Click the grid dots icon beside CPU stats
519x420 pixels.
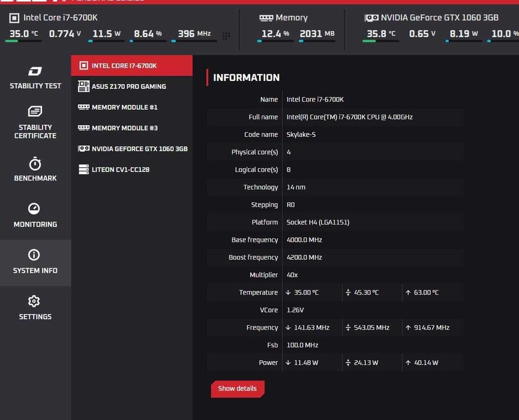pos(226,35)
